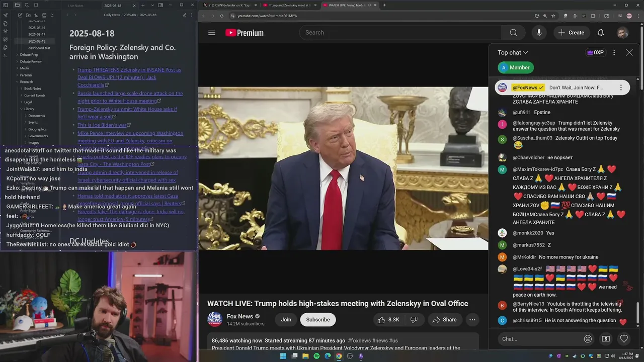Open graph view from Obsidian ribbon

[5, 31]
